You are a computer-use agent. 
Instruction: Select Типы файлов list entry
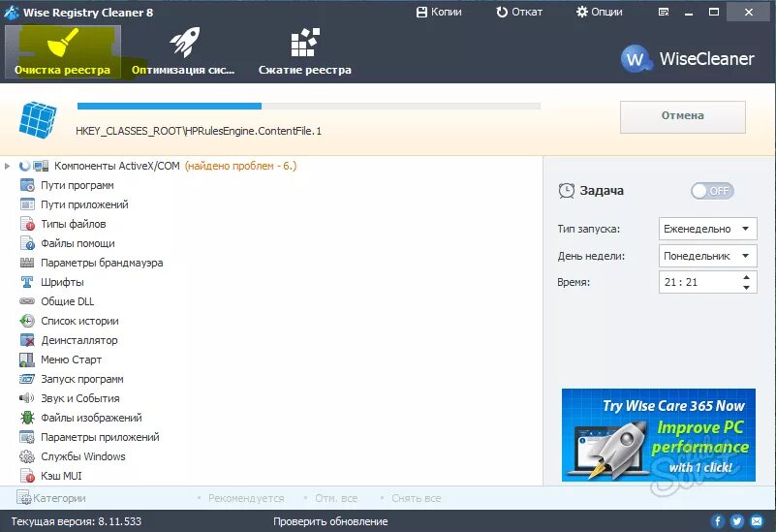point(74,224)
